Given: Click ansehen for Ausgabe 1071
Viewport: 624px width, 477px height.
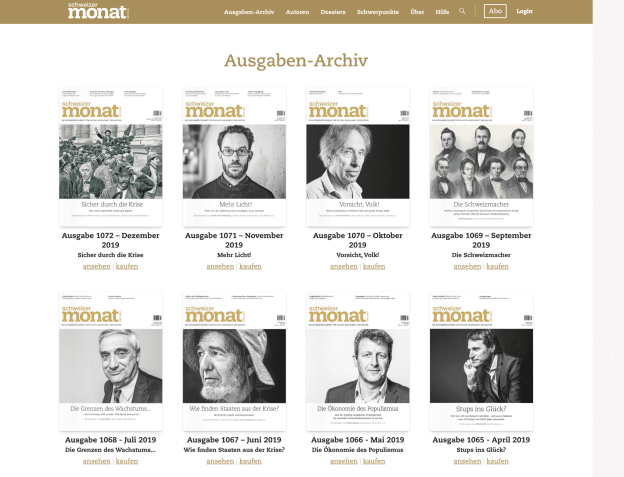Looking at the screenshot, I should pos(220,267).
